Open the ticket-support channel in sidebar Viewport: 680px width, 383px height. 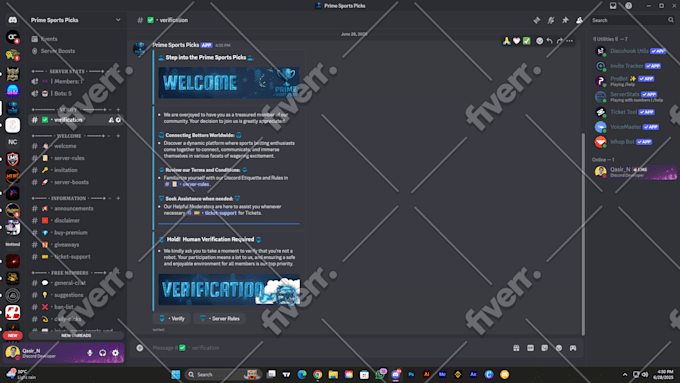76,257
